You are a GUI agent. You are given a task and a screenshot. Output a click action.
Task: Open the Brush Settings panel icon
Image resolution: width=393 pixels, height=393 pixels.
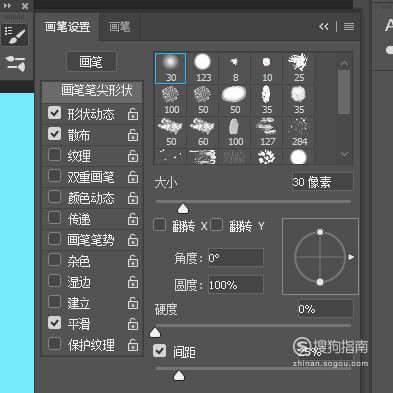coord(15,35)
